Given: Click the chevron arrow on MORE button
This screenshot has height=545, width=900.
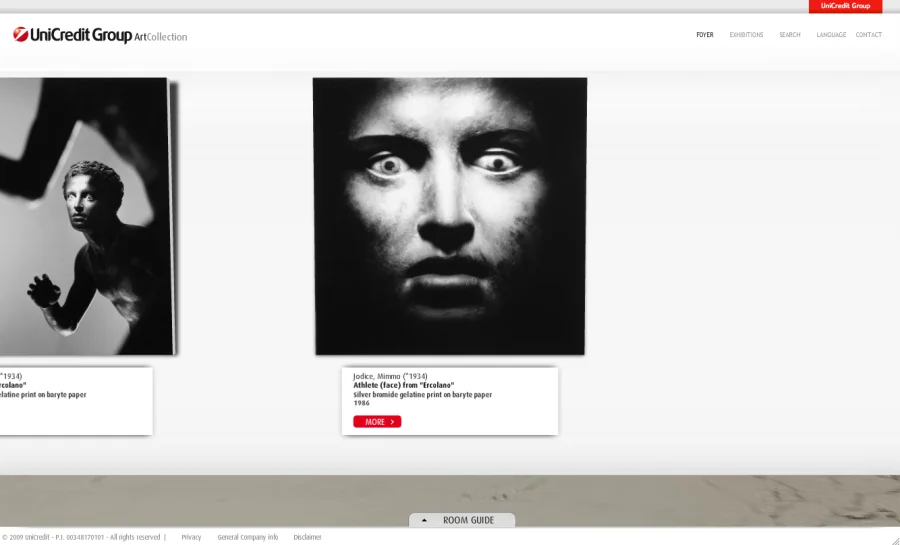Looking at the screenshot, I should tap(392, 422).
